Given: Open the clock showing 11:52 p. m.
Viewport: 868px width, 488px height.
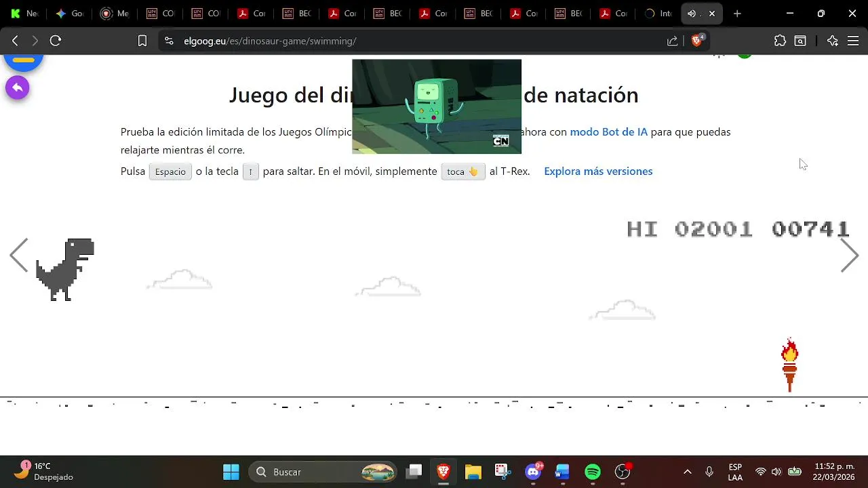Looking at the screenshot, I should click(835, 472).
